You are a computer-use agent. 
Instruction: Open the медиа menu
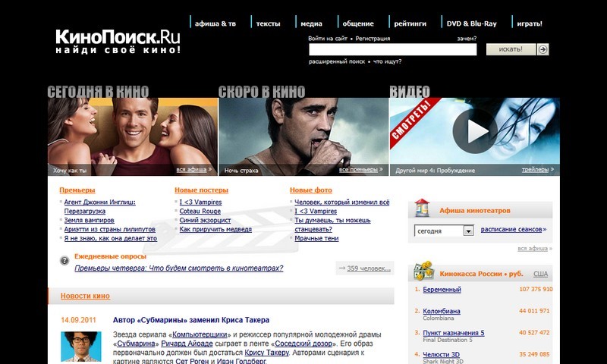click(x=311, y=24)
